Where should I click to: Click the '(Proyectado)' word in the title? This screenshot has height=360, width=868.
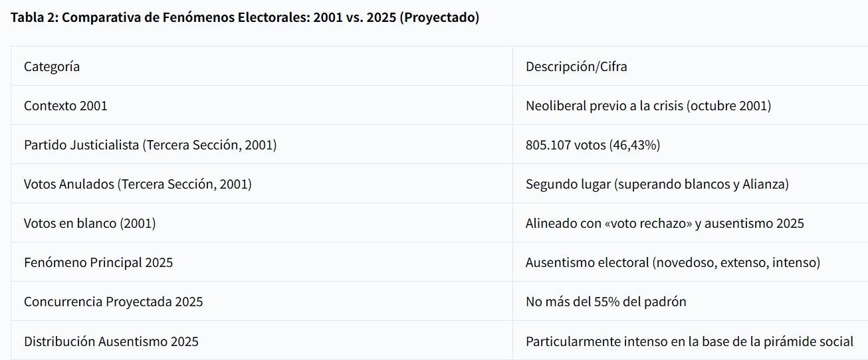(x=439, y=18)
